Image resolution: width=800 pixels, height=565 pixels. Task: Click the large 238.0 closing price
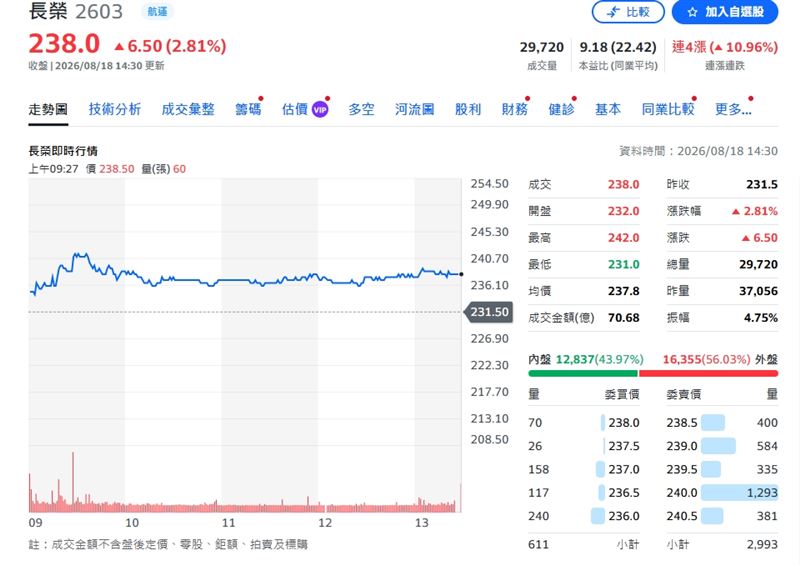[64, 44]
